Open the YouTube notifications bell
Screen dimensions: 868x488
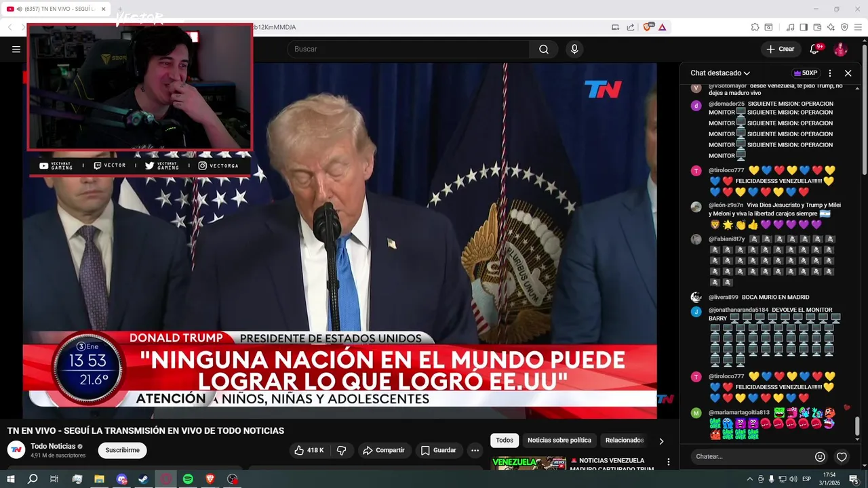816,49
